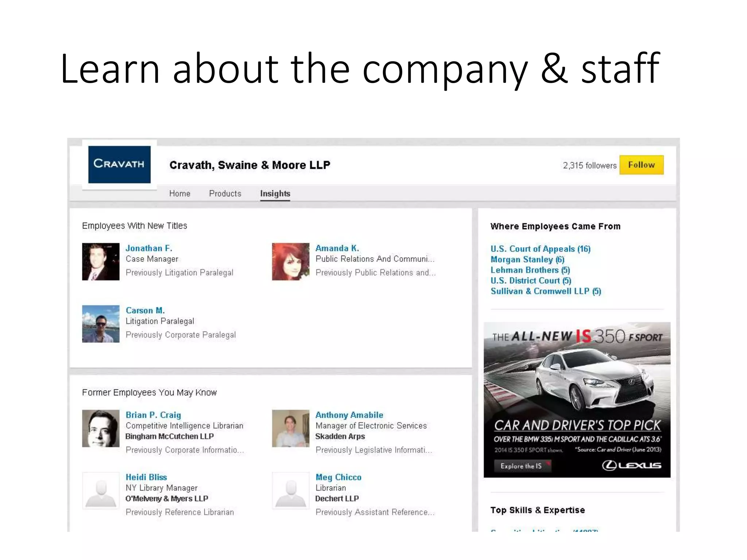The height and width of the screenshot is (560, 747).
Task: Open Jonathan F. profile link
Action: coord(149,248)
